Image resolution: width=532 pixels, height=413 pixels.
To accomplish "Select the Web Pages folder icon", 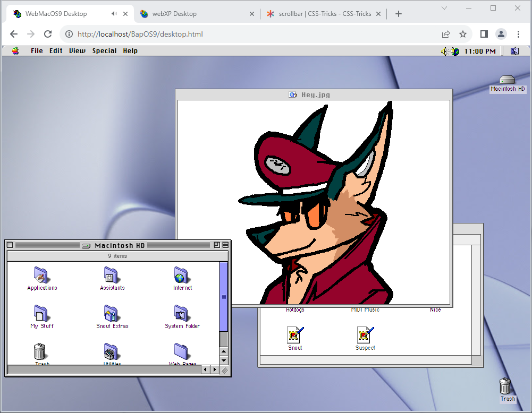I will (x=182, y=351).
